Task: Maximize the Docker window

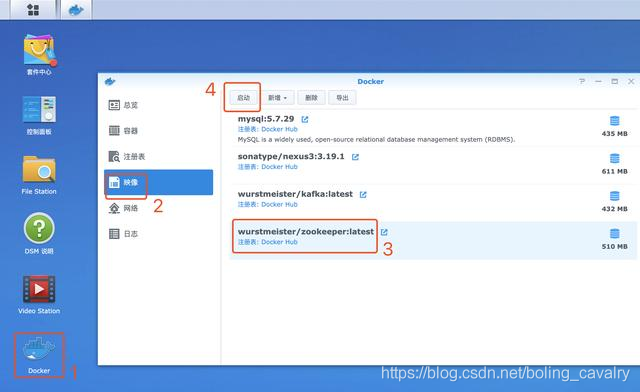Action: [615, 81]
